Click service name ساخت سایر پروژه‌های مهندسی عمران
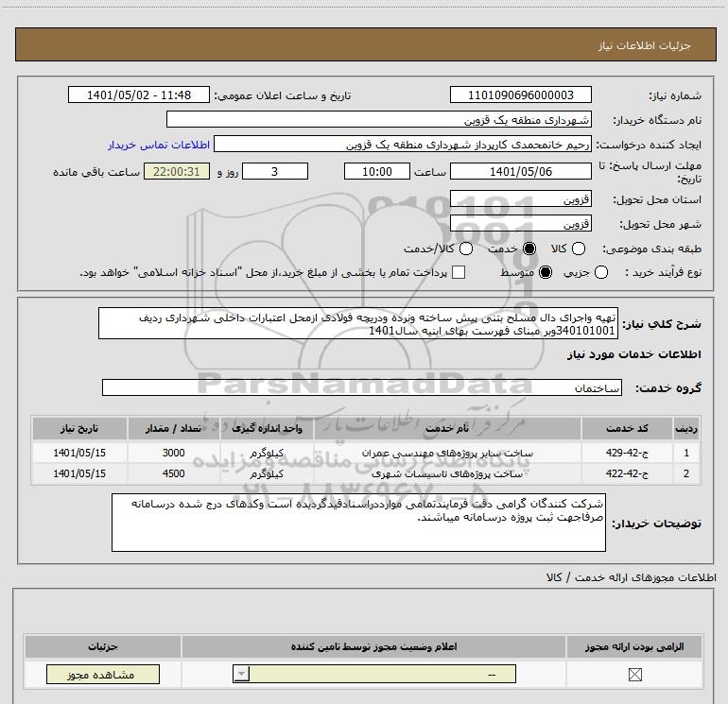728x704 pixels. coord(447,453)
